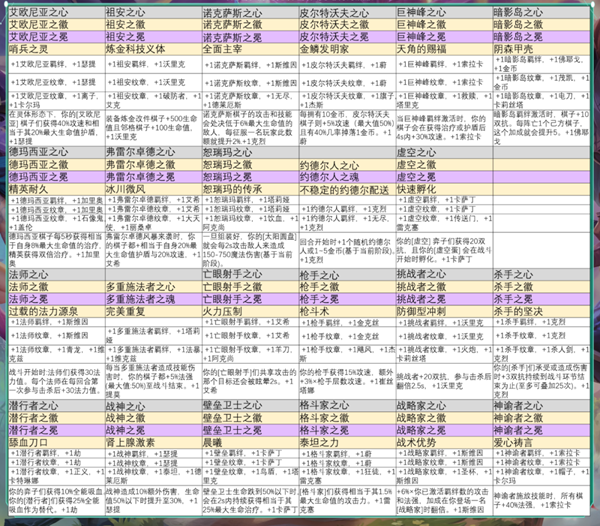
Task: Click the '爱心祷言' cell
Action: 541,443
